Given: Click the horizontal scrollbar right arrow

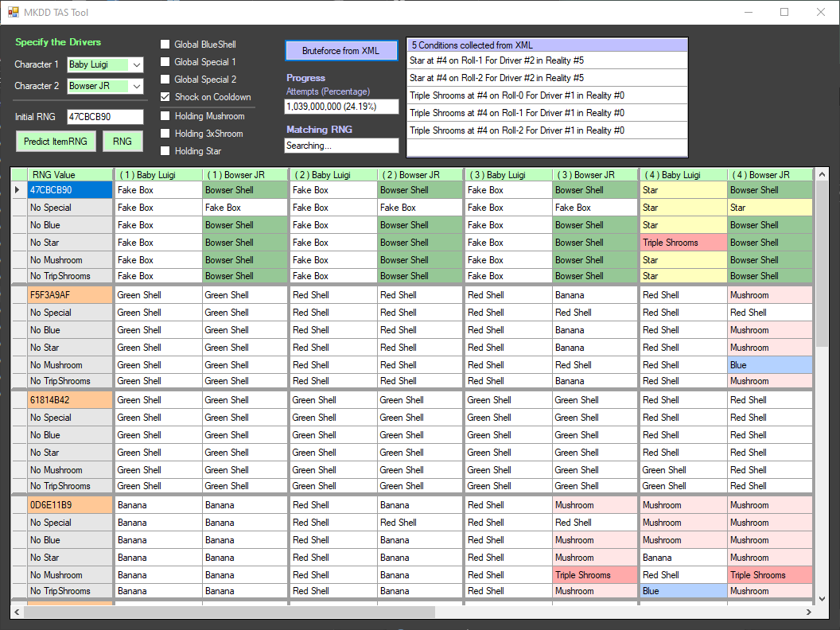Looking at the screenshot, I should (x=809, y=612).
